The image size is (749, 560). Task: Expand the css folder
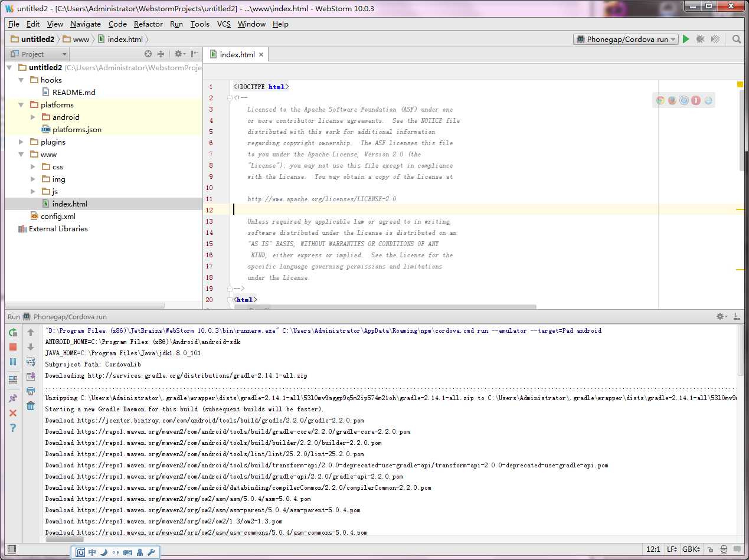pos(33,167)
